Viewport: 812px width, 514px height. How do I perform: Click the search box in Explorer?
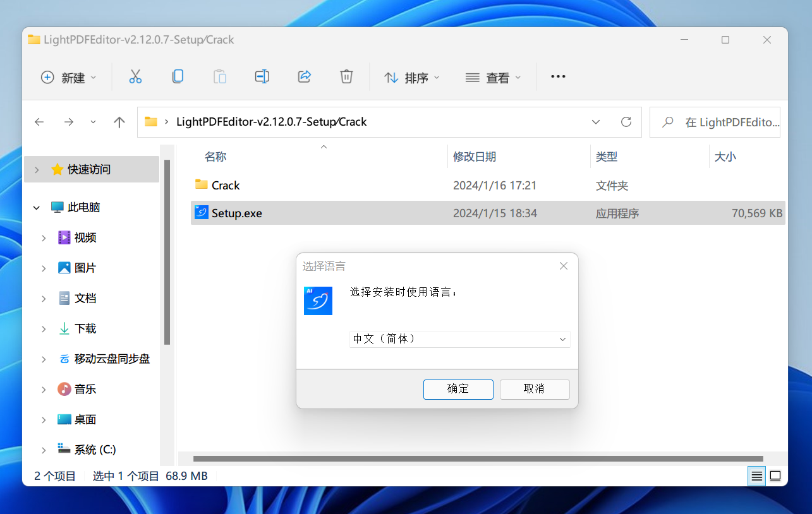tap(715, 122)
